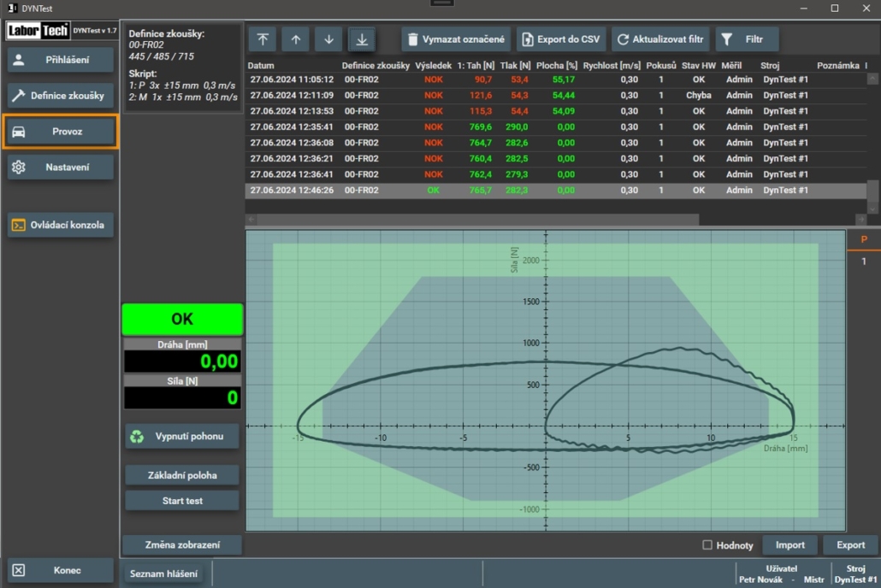Open Přihlášení login section
881x588 pixels.
click(x=61, y=60)
